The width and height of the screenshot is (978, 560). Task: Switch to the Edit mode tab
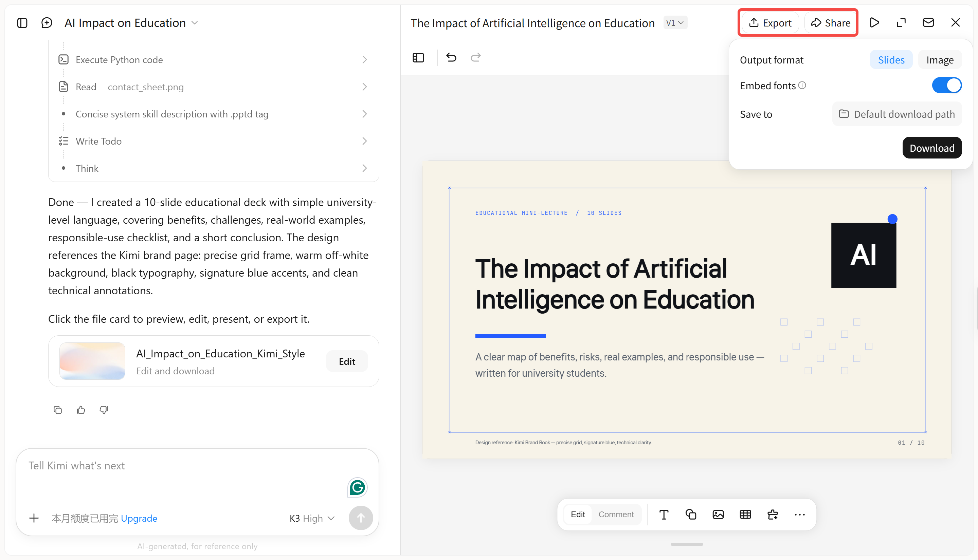(578, 514)
